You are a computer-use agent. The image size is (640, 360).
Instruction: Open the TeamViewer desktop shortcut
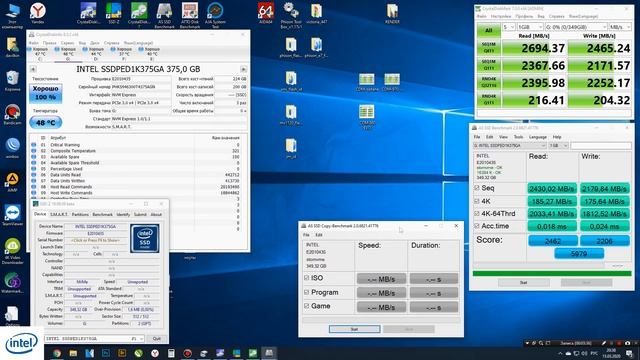[x=12, y=216]
